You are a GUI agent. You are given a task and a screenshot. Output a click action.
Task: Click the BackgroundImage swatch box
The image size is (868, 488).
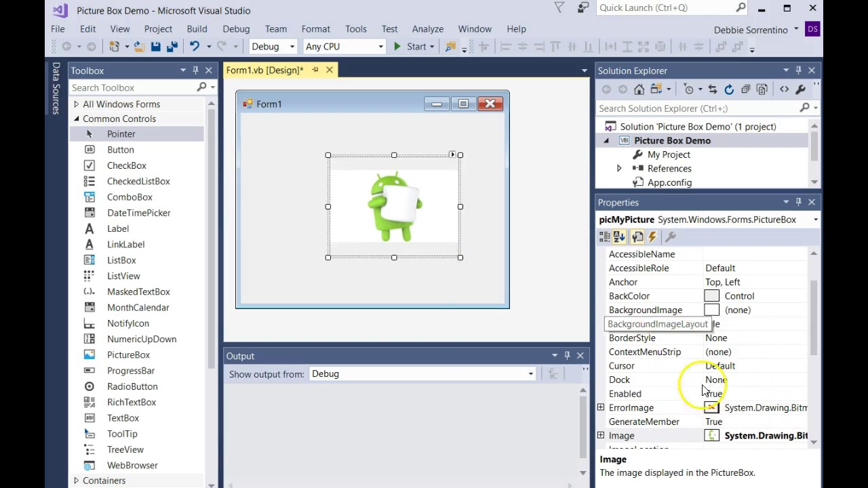tap(711, 310)
